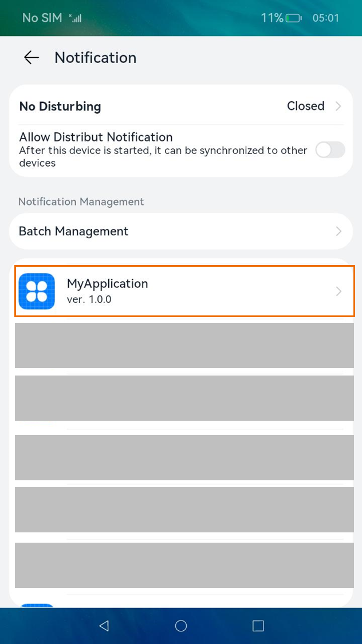Tap the home circle navigation button
Image resolution: width=362 pixels, height=644 pixels.
[x=181, y=626]
